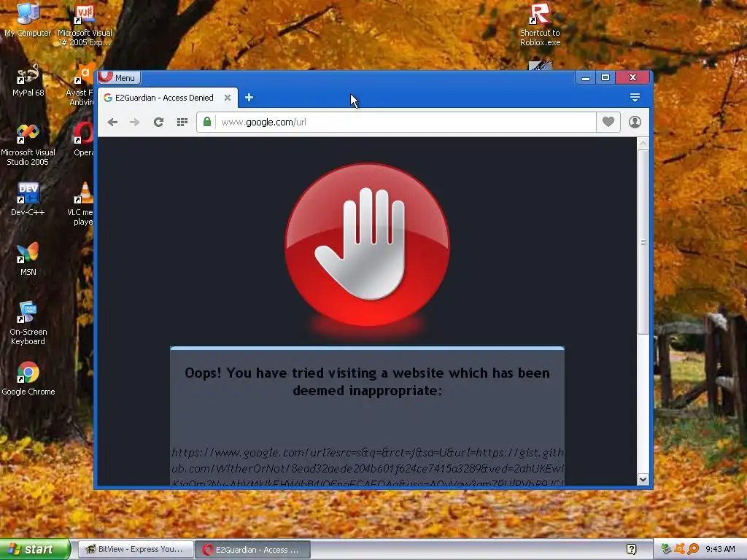Click scrollbar down arrow in browser
The height and width of the screenshot is (560, 747).
(x=643, y=480)
